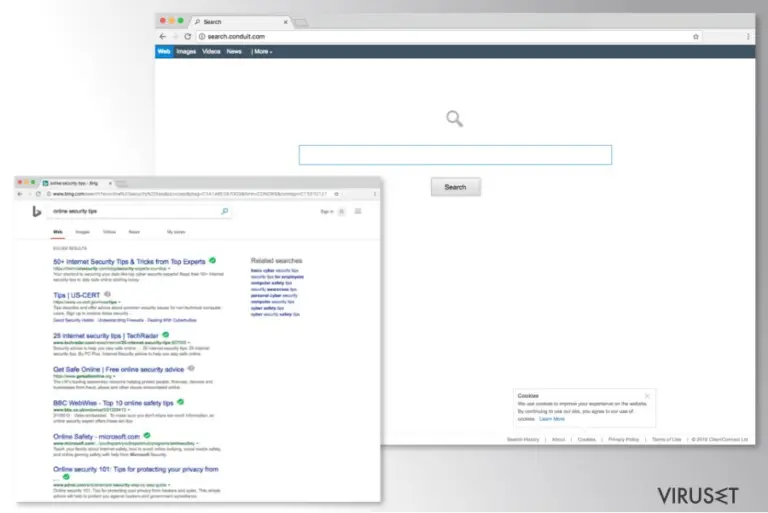
Task: Close the online security tips Bing tab
Action: click(110, 183)
